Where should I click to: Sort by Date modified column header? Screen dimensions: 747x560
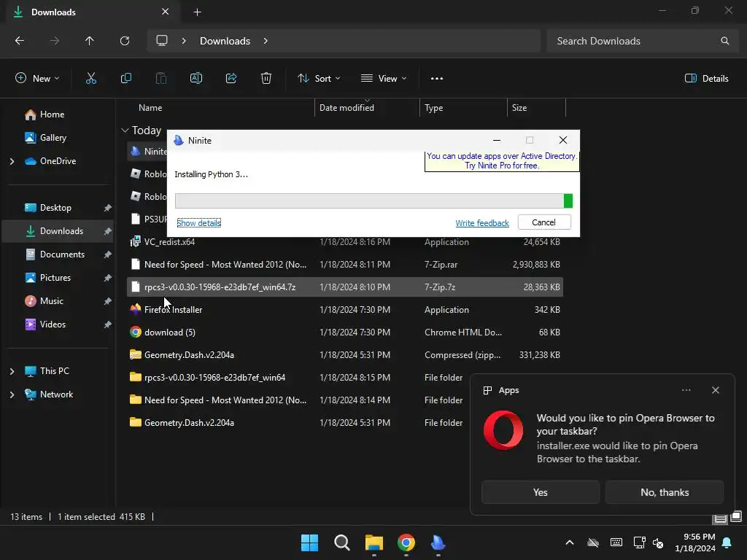(x=367, y=108)
